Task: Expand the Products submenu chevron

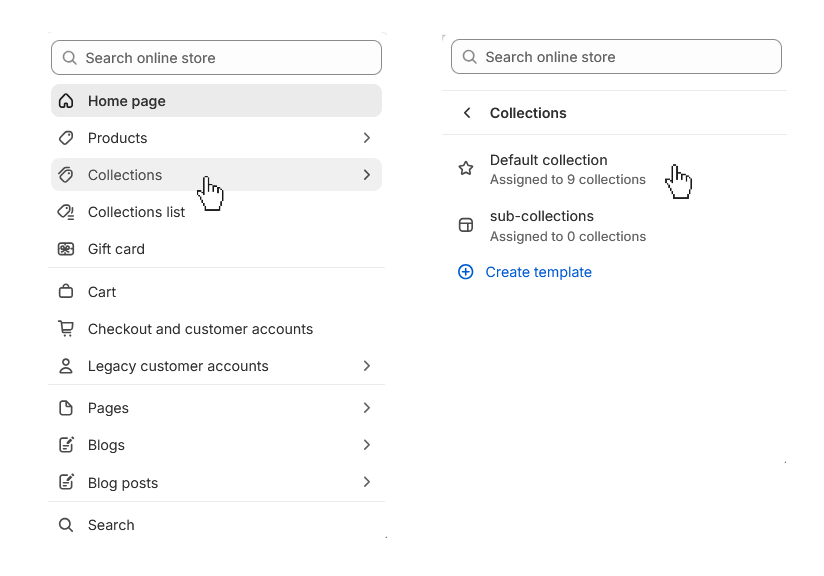Action: point(367,138)
